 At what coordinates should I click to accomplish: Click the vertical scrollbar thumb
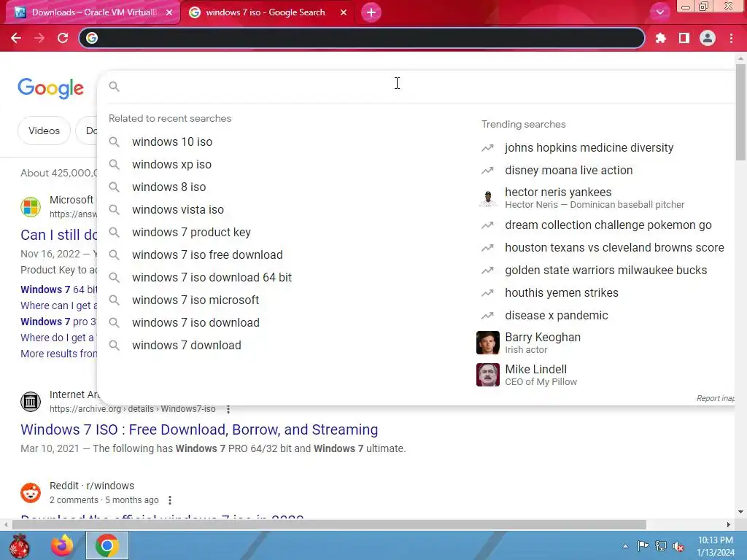[x=740, y=112]
